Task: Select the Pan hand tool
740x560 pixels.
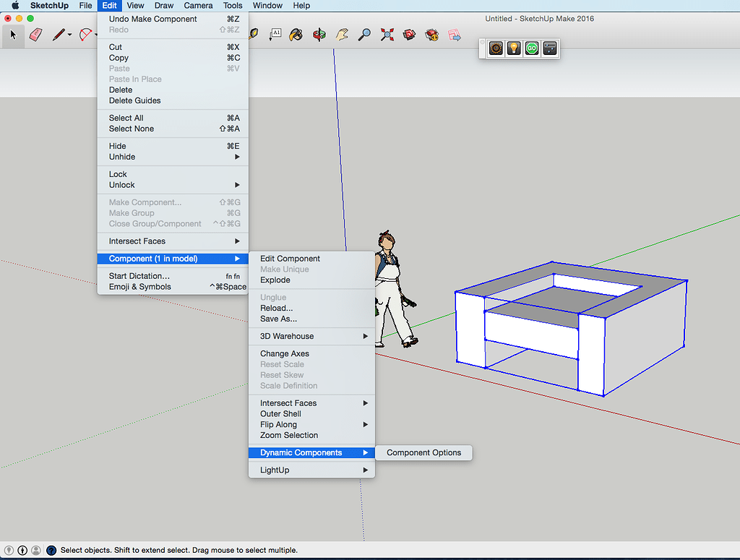Action: click(x=342, y=34)
